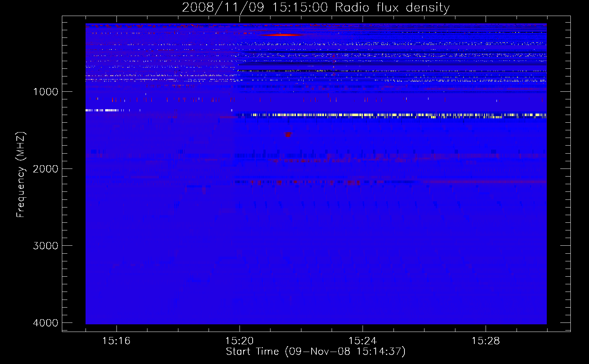Image resolution: width=589 pixels, height=364 pixels.
Task: Click the 15:20 time tick label
Action: tap(239, 341)
